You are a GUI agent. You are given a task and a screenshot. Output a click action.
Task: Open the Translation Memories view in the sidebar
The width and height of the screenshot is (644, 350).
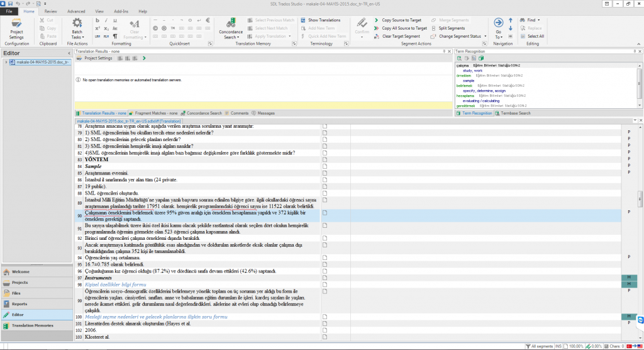pos(31,325)
